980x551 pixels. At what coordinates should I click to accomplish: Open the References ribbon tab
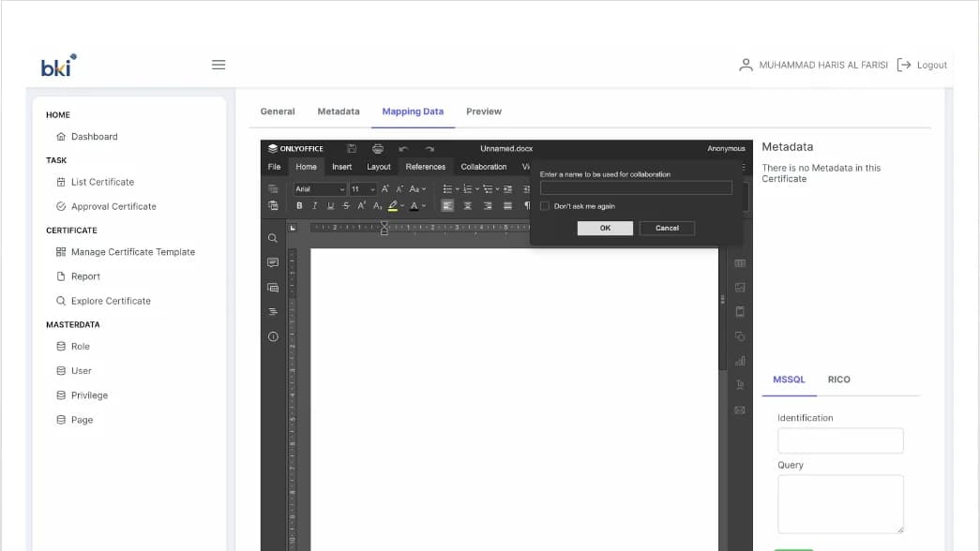tap(426, 167)
